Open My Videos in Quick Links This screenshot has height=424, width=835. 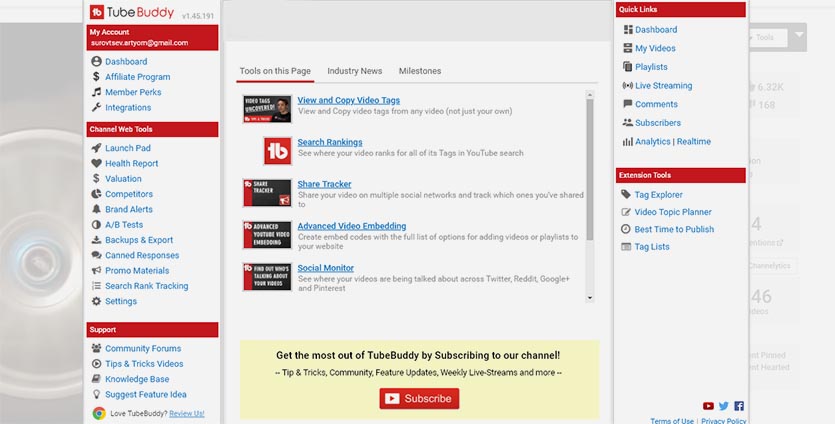(655, 48)
